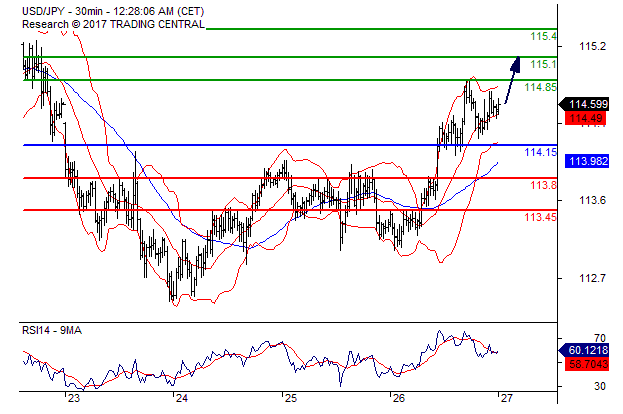Viewport: 623px width, 414px height.
Task: Click the RSI 30 level label
Action: 600,386
